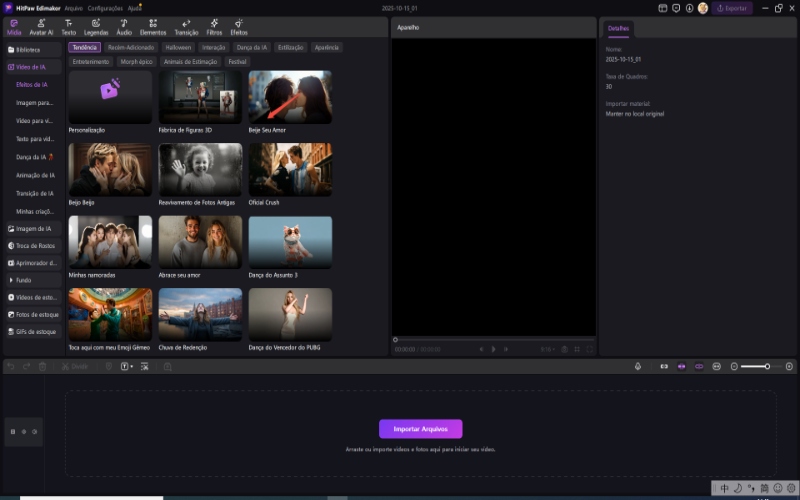Open the Elementos panel
The width and height of the screenshot is (800, 500).
coord(153,26)
